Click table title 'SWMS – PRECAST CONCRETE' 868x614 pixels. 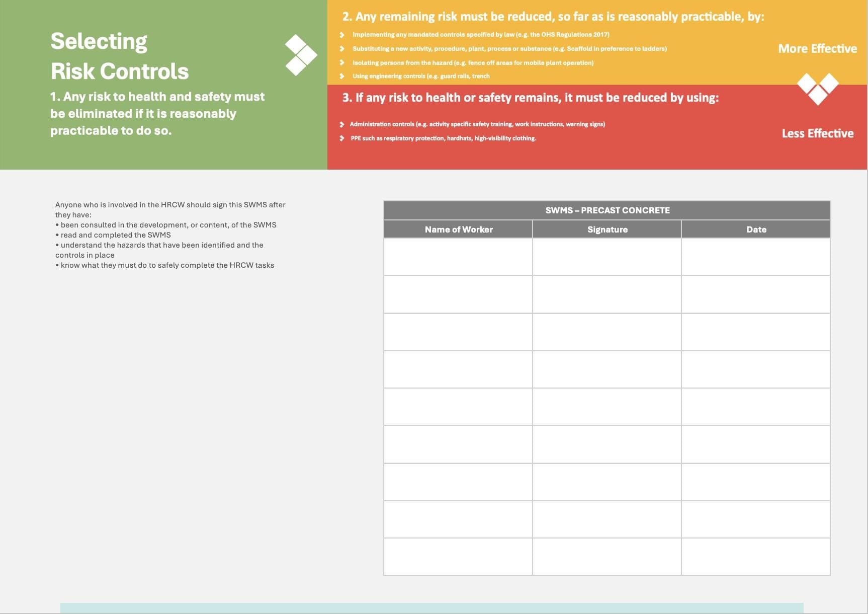point(607,210)
